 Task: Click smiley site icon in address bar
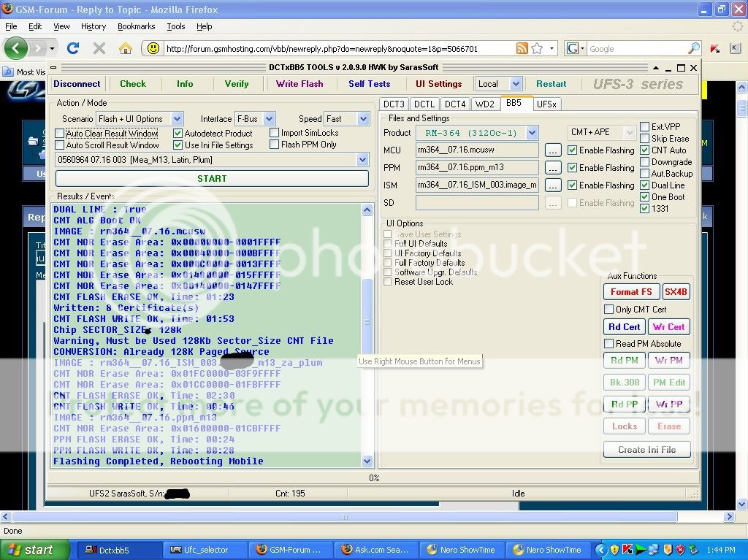[x=153, y=48]
